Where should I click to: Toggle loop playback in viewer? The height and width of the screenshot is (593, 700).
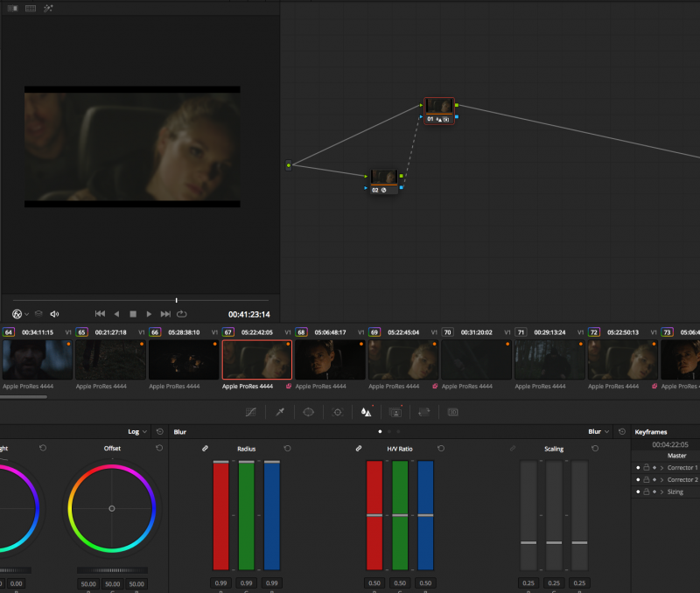click(181, 314)
